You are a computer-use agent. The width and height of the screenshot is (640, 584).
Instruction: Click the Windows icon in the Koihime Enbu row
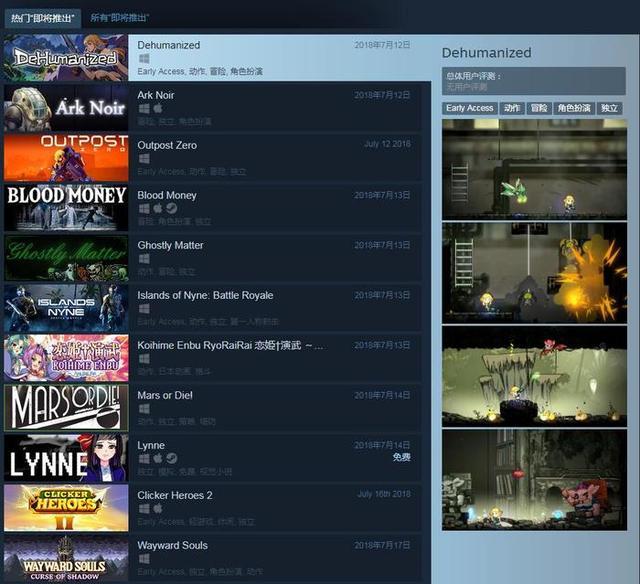144,359
